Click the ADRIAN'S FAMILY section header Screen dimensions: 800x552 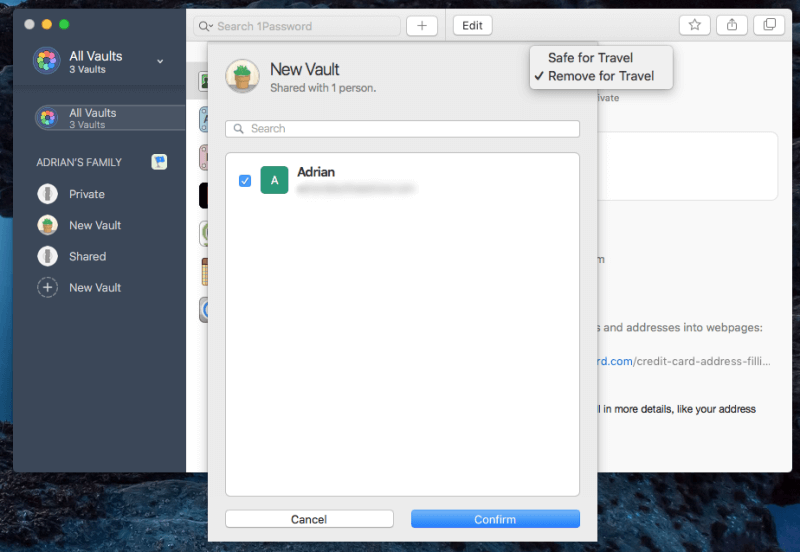(x=79, y=162)
